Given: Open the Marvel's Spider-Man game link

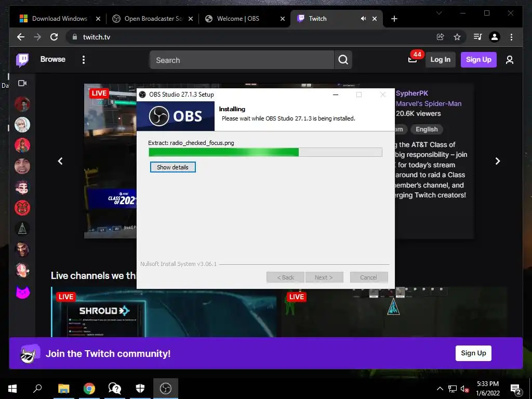Looking at the screenshot, I should (x=429, y=103).
